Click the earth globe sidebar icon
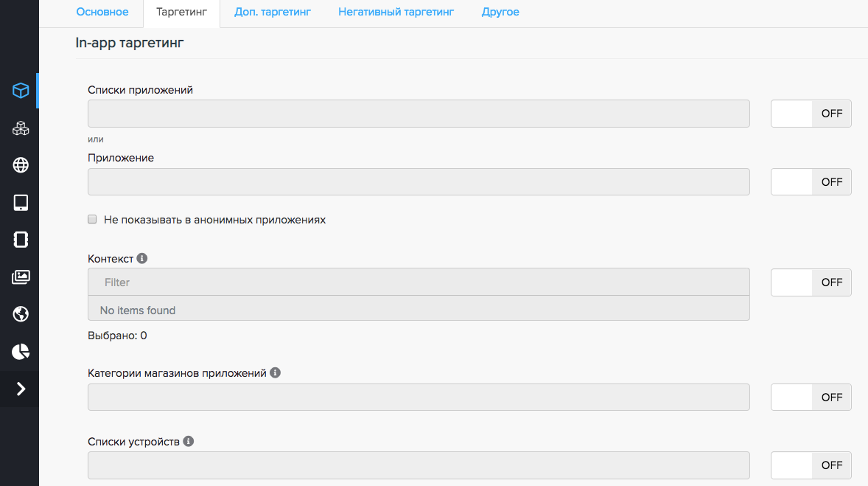The image size is (868, 486). coord(20,315)
